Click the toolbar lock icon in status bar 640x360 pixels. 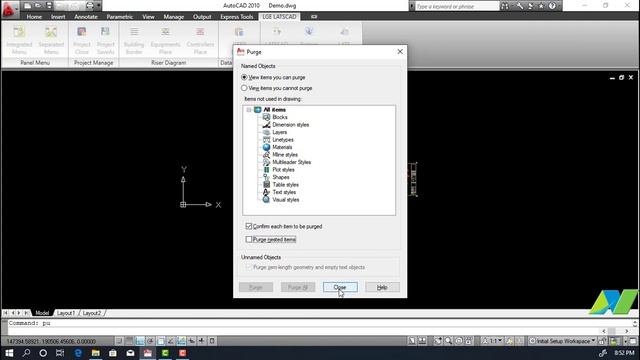pyautogui.click(x=602, y=341)
